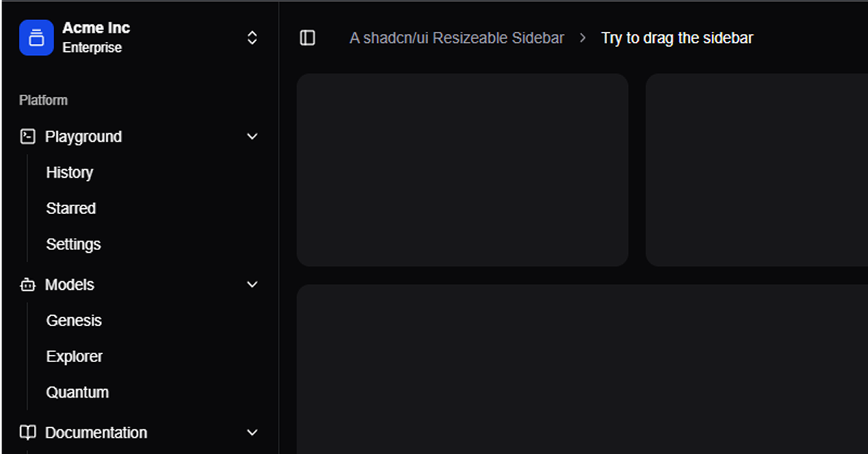
Task: Select the Genesis model
Action: 74,320
